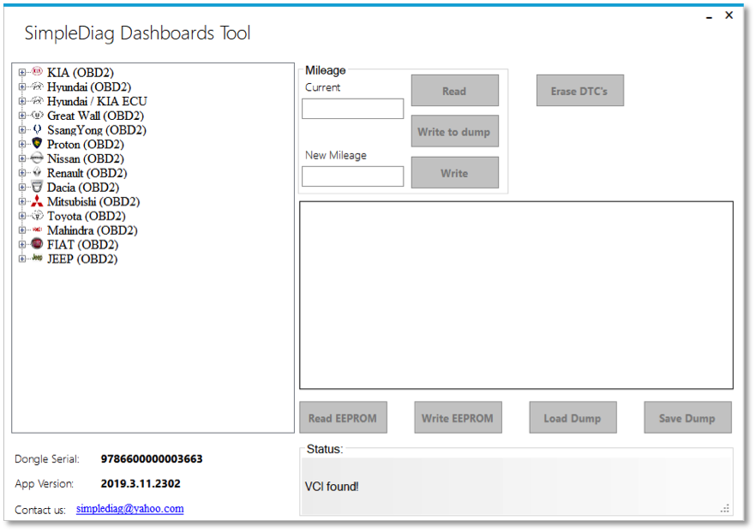This screenshot has height=532, width=756.
Task: Select Hyundai (OBD2) in the tree
Action: coord(89,87)
